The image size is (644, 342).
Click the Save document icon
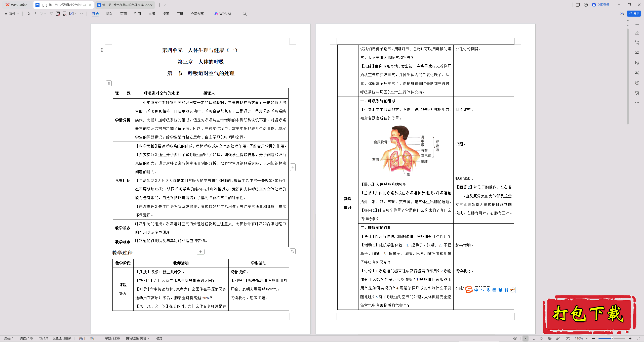(28, 14)
